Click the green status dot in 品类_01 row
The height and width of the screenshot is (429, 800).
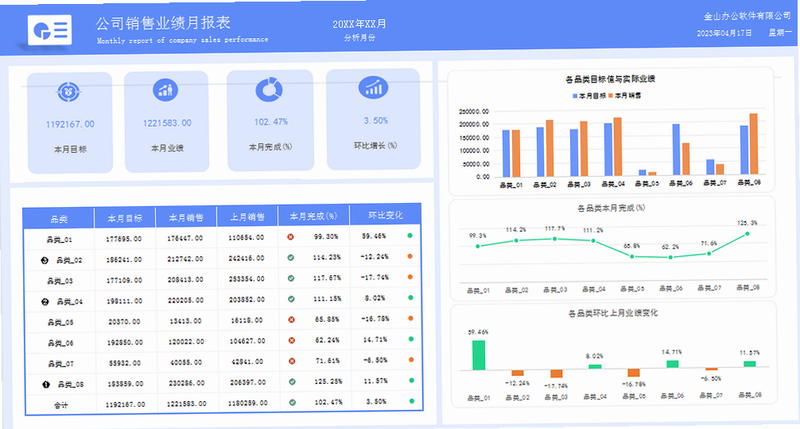(x=410, y=236)
